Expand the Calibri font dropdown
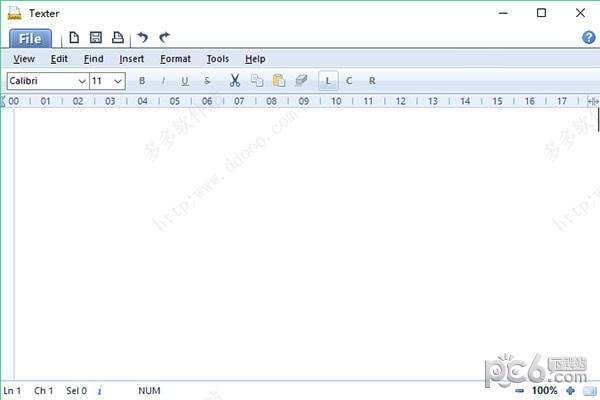 click(x=82, y=81)
